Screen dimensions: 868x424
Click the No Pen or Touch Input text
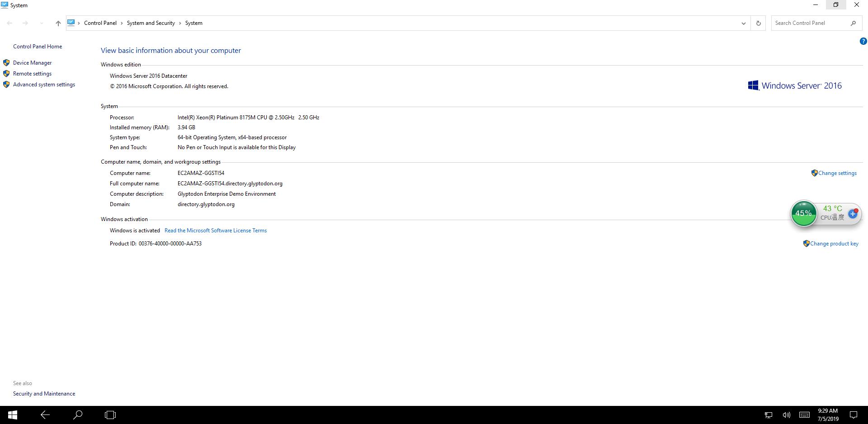pos(236,147)
